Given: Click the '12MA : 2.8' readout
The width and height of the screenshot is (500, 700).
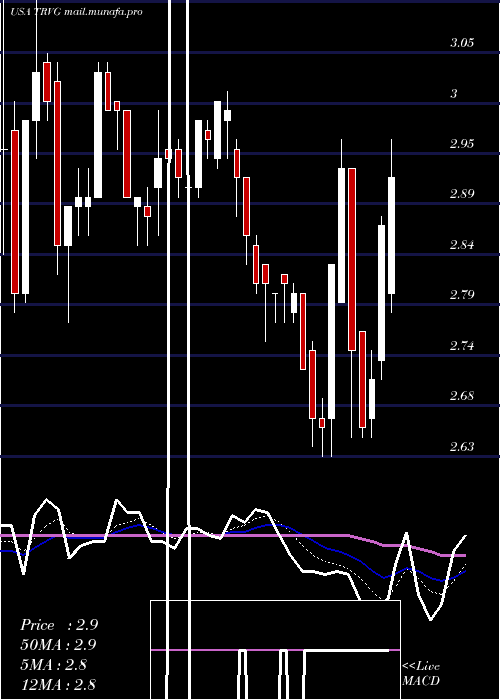Looking at the screenshot, I should tap(58, 684).
